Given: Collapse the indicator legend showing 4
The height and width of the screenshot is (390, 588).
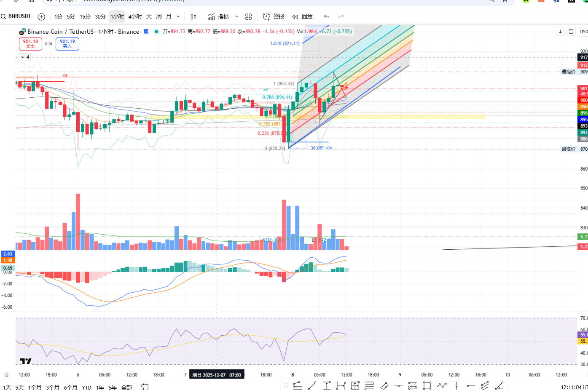Looking at the screenshot, I should (x=25, y=57).
